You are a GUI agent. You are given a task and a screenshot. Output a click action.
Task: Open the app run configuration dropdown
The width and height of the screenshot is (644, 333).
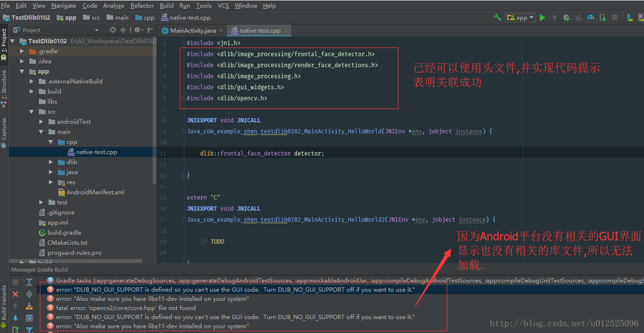(x=520, y=17)
